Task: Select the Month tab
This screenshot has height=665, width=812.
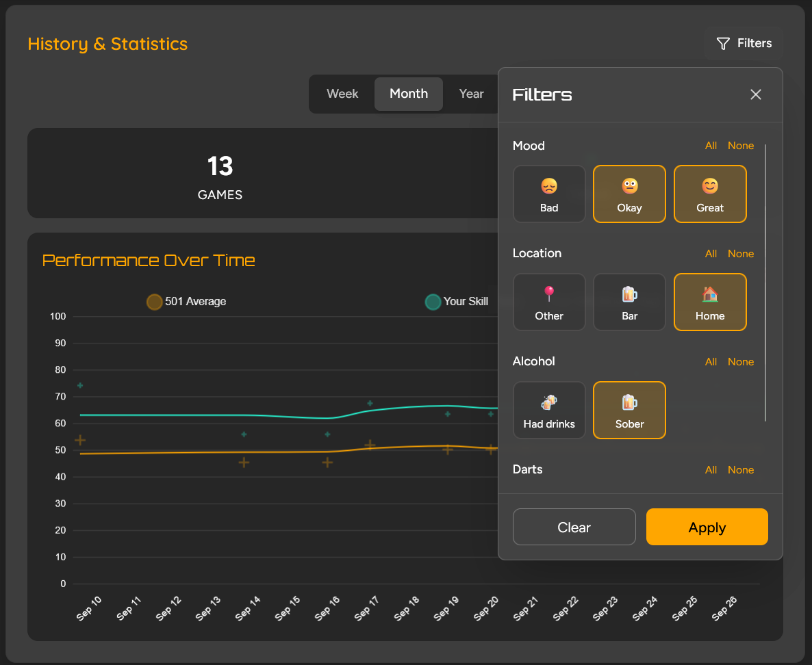Action: click(409, 94)
